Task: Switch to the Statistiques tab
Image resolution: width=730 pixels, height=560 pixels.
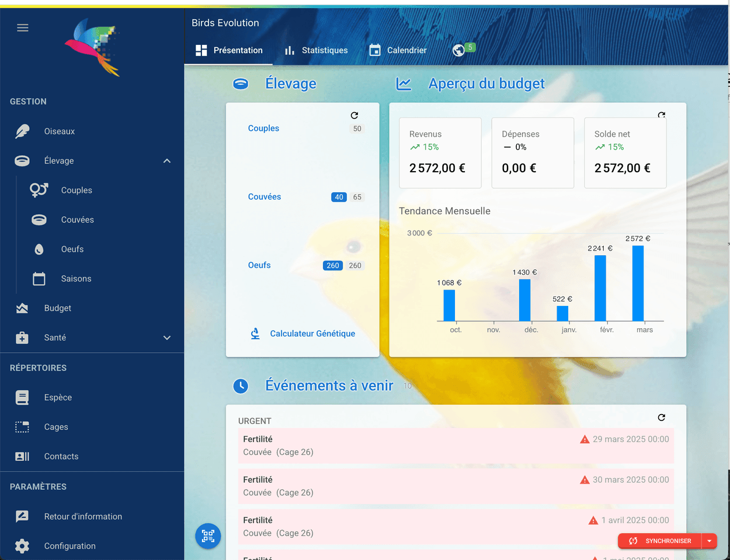Action: pyautogui.click(x=316, y=50)
